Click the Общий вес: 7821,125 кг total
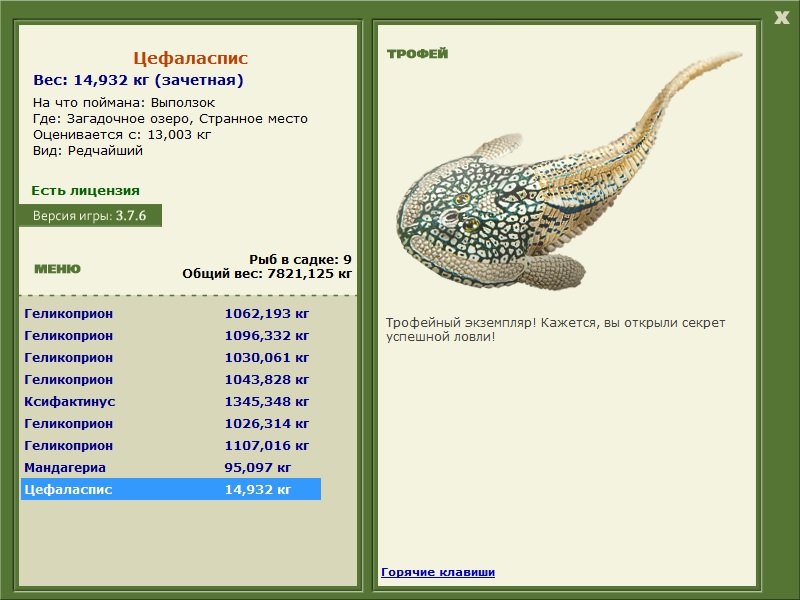Image resolution: width=800 pixels, height=600 pixels. tap(267, 273)
